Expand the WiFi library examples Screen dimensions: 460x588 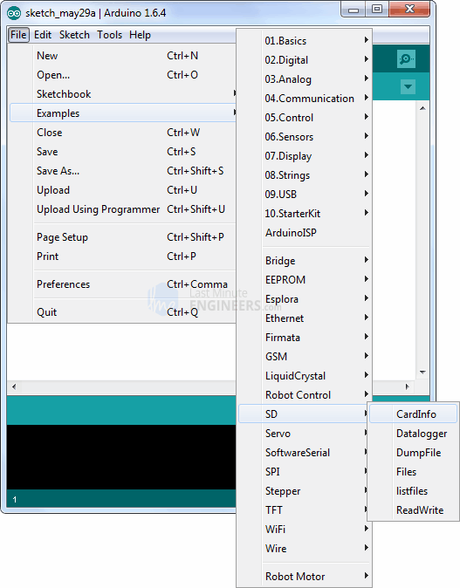pyautogui.click(x=305, y=529)
